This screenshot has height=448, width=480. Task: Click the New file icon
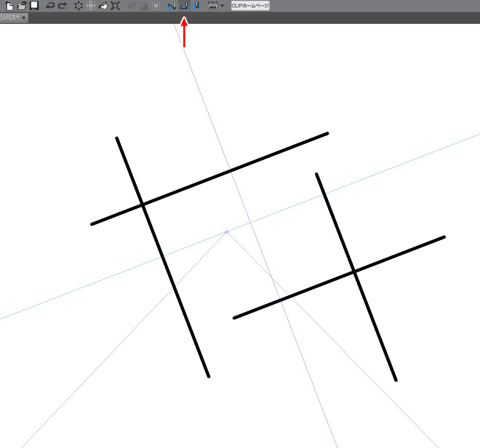9,6
